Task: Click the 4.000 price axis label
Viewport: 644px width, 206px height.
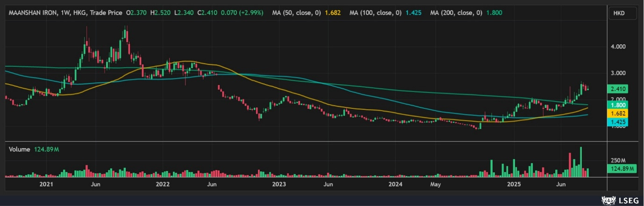Action: pyautogui.click(x=618, y=47)
